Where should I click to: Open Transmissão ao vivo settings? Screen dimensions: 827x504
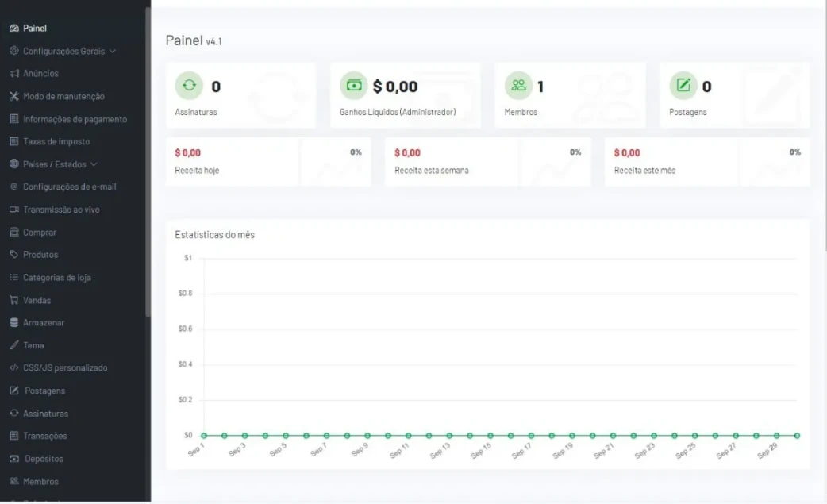[61, 210]
